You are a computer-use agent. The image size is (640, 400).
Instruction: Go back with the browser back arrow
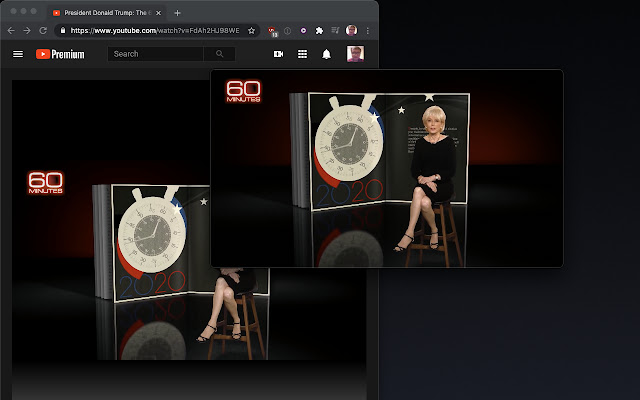pyautogui.click(x=11, y=31)
